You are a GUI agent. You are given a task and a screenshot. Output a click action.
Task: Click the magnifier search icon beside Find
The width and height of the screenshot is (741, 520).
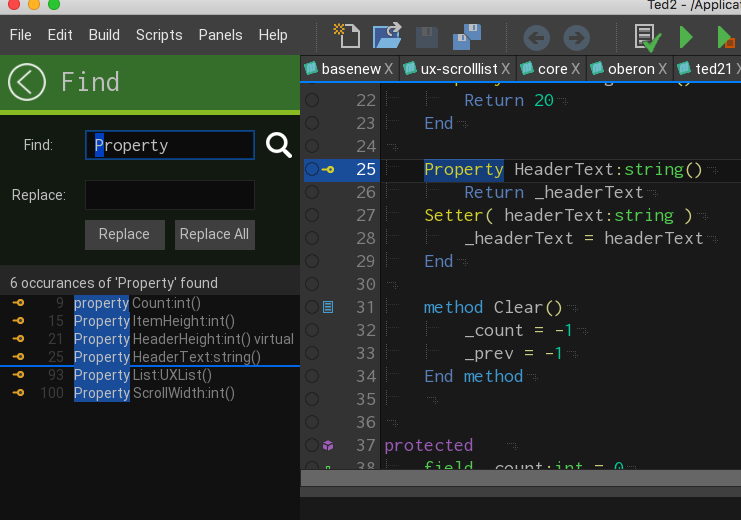coord(279,146)
